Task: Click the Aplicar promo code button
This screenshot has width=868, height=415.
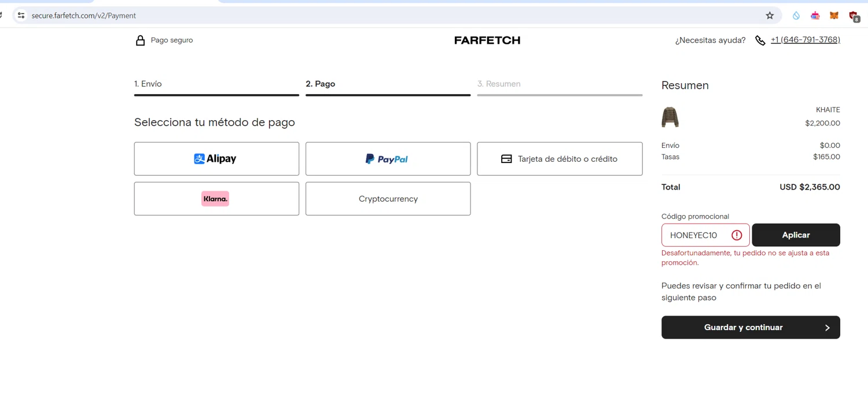Action: tap(796, 235)
